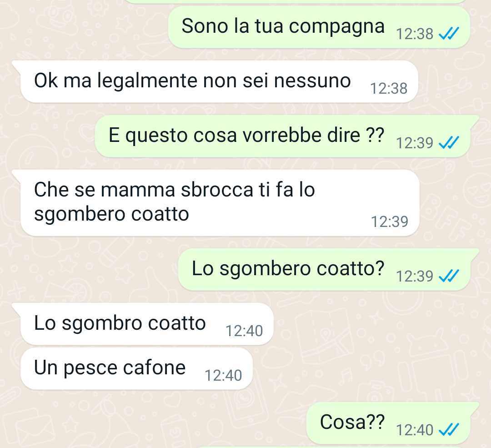Tap the 12:40 timestamp on 'Lo sgombro coatto'
This screenshot has width=491, height=448.
pyautogui.click(x=244, y=331)
